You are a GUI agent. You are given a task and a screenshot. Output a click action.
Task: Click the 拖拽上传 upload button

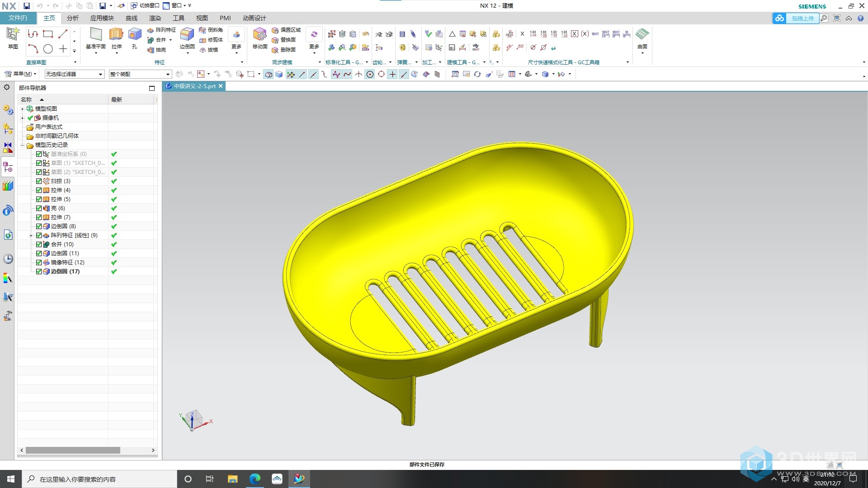[796, 18]
